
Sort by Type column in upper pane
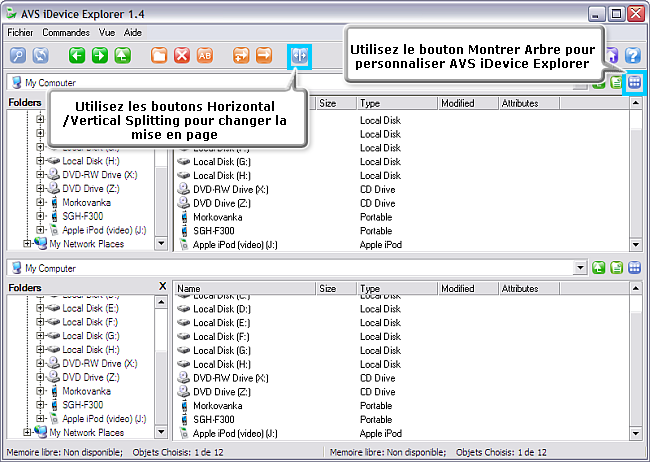click(397, 103)
